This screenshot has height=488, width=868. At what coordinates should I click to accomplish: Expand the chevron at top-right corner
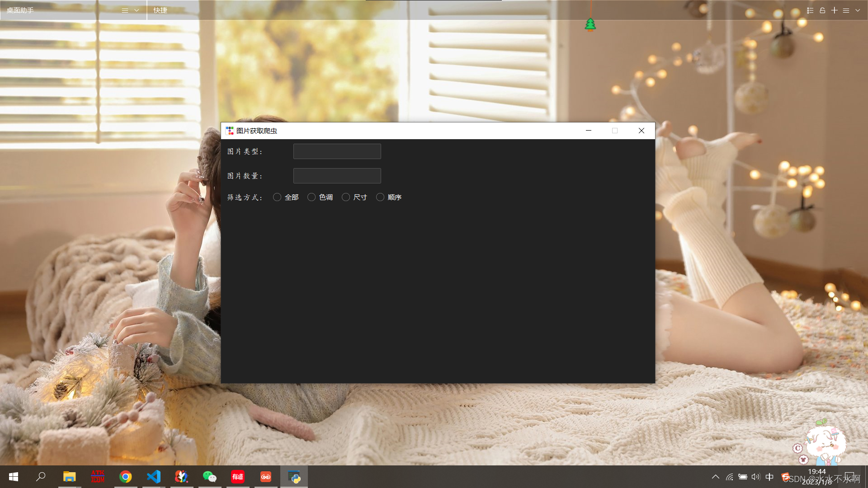coord(858,10)
